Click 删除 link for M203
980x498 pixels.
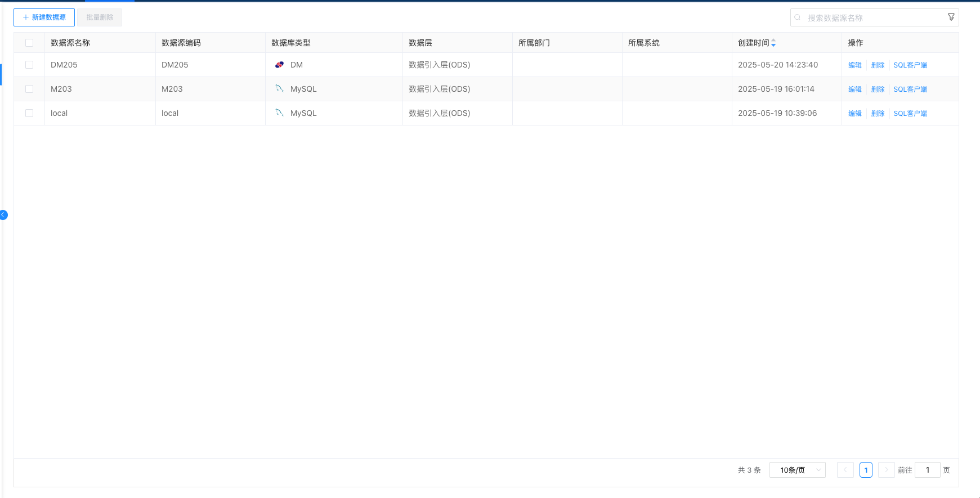[878, 89]
